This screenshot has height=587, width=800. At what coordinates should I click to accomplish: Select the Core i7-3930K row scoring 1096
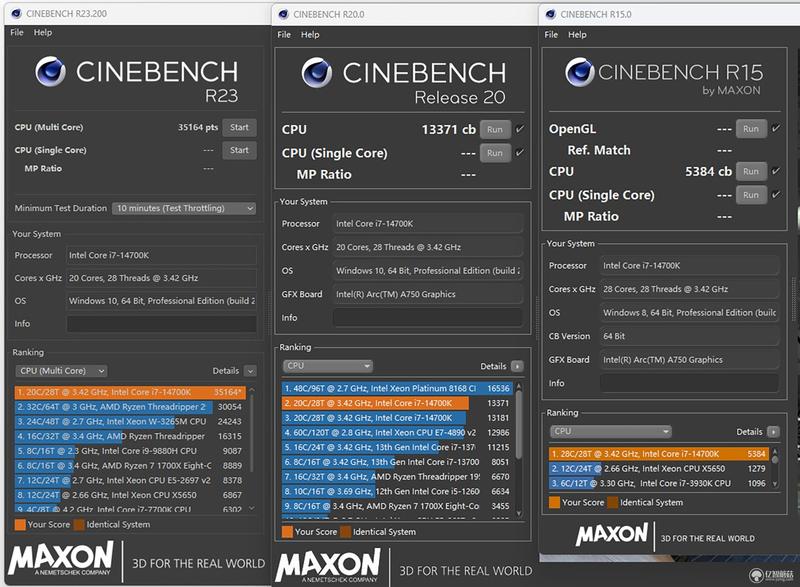pyautogui.click(x=659, y=483)
